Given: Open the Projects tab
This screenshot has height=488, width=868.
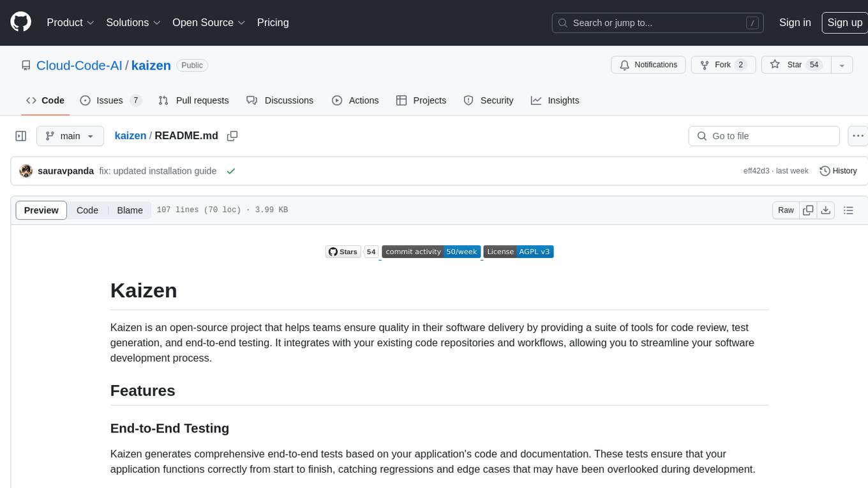Looking at the screenshot, I should point(421,100).
